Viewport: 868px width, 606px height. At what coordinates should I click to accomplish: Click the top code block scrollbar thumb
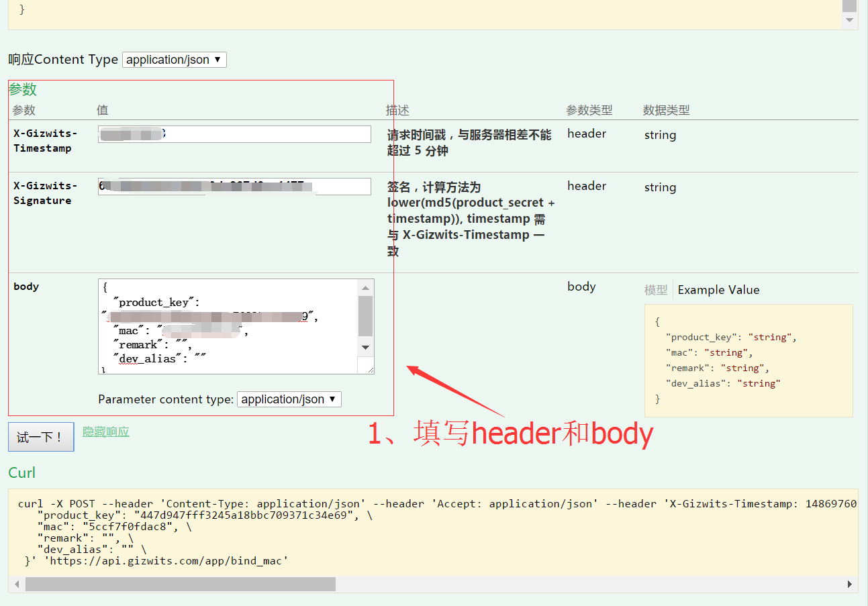click(x=849, y=5)
